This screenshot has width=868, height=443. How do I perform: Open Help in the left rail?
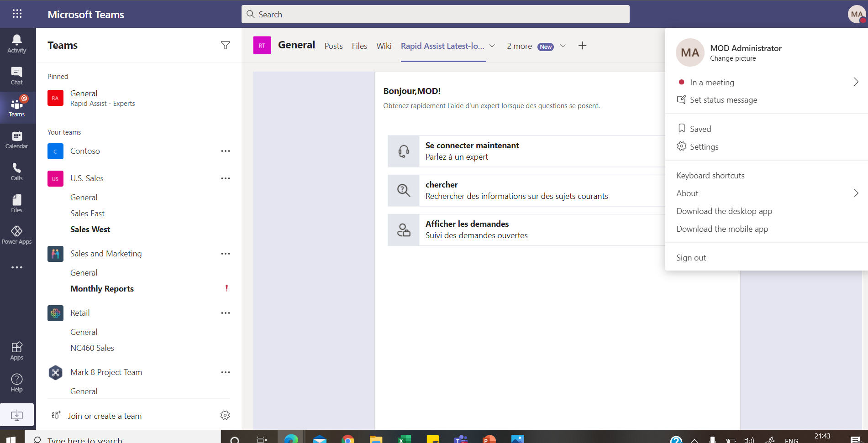tap(17, 383)
